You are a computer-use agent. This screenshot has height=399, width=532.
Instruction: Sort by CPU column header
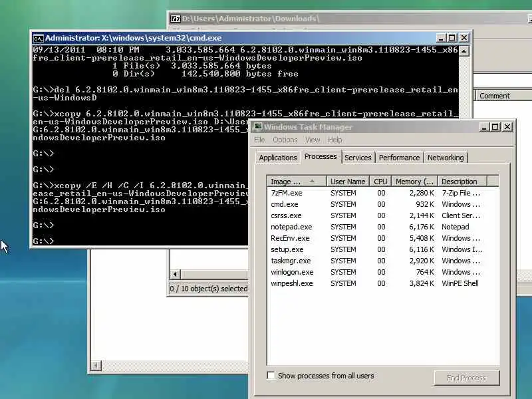(380, 182)
